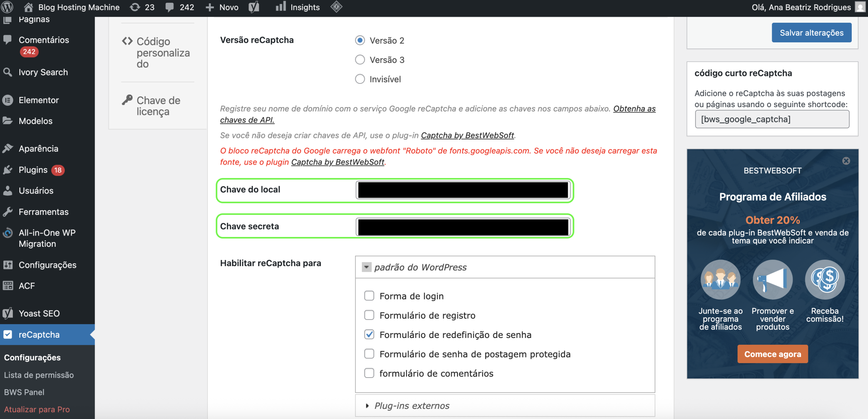Select the Invisível radio option
The width and height of the screenshot is (868, 419).
tap(360, 79)
